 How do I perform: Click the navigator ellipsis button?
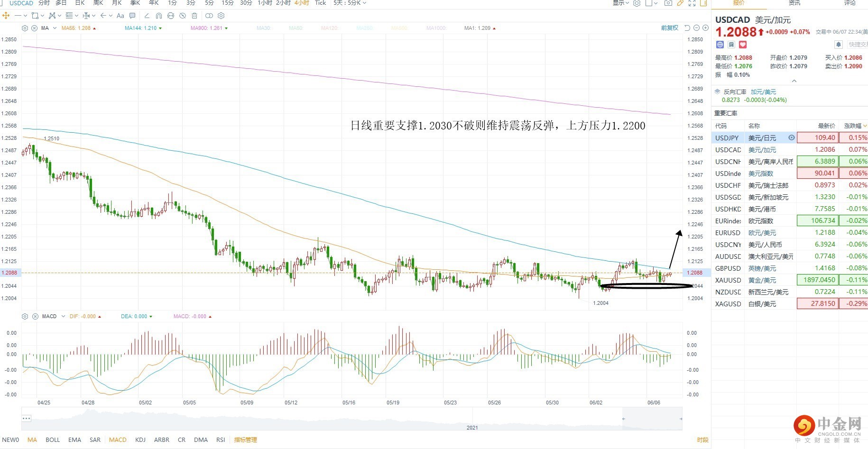click(27, 418)
